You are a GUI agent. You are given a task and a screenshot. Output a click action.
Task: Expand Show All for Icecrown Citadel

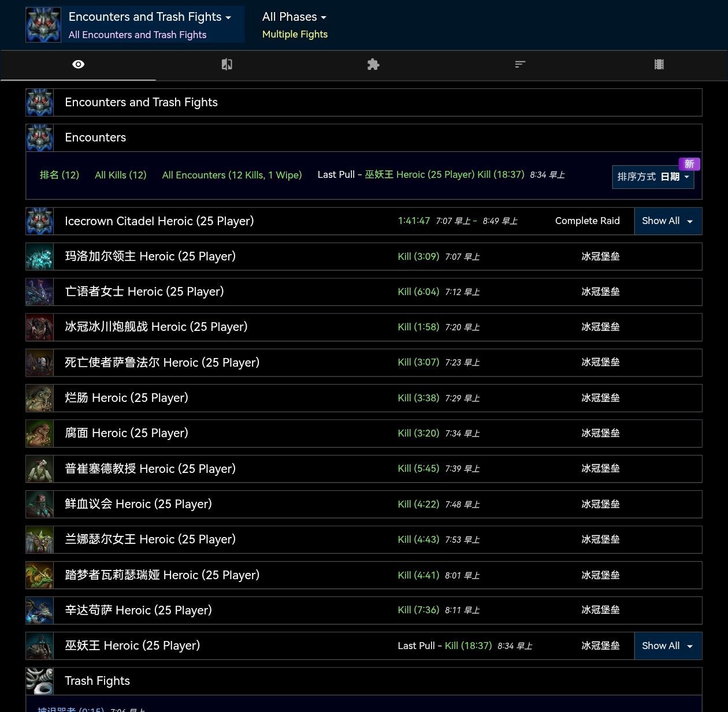667,221
